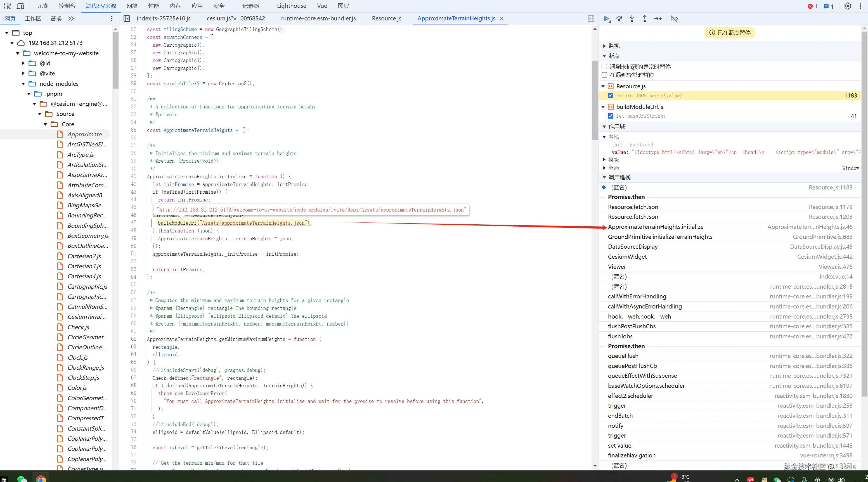Click the code editor vertical scrollbar
The image size is (868, 482).
[x=595, y=101]
